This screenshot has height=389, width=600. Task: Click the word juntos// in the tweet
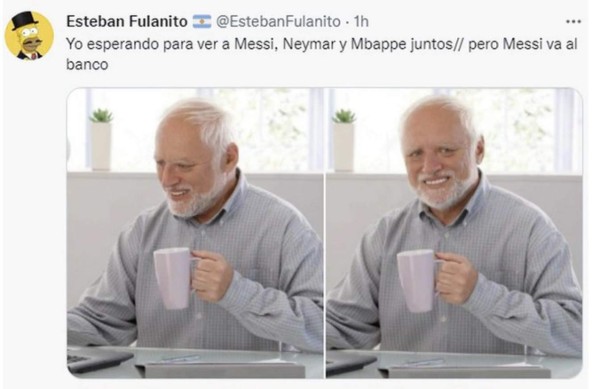point(437,44)
